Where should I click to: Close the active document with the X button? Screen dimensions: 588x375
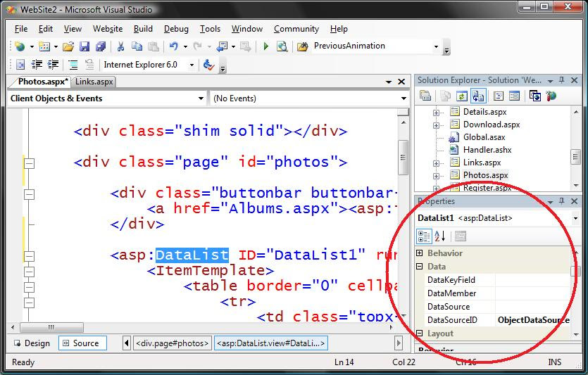401,82
